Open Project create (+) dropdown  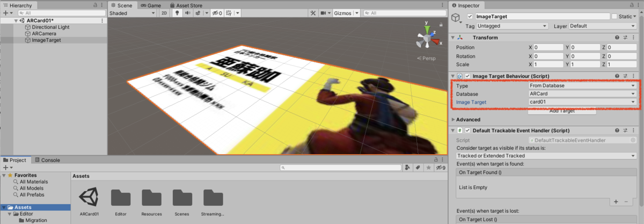pos(7,168)
